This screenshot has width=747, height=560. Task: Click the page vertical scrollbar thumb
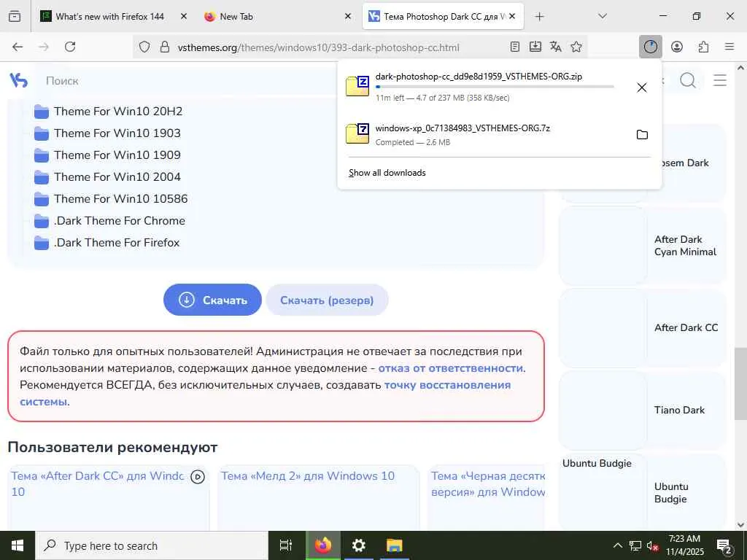point(740,384)
